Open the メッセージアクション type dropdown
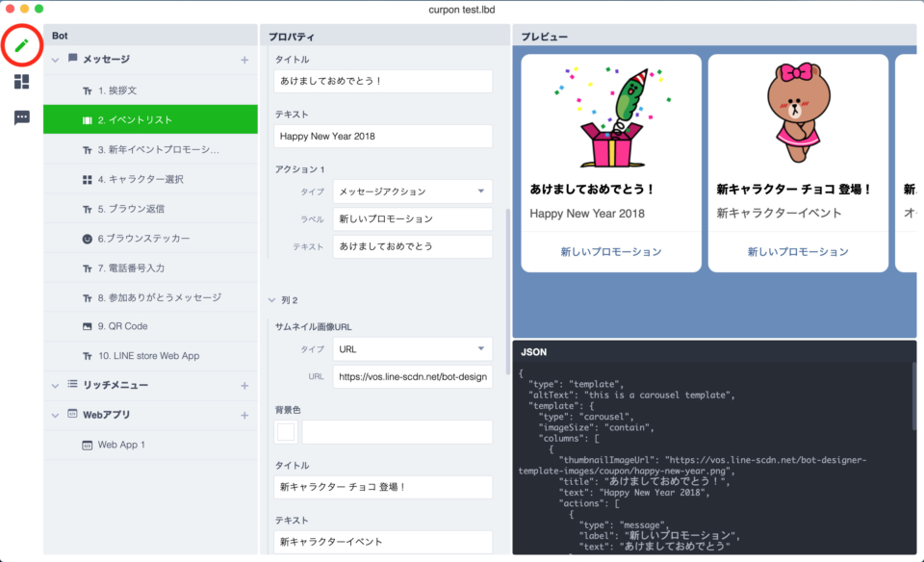The width and height of the screenshot is (924, 562). pos(413,192)
